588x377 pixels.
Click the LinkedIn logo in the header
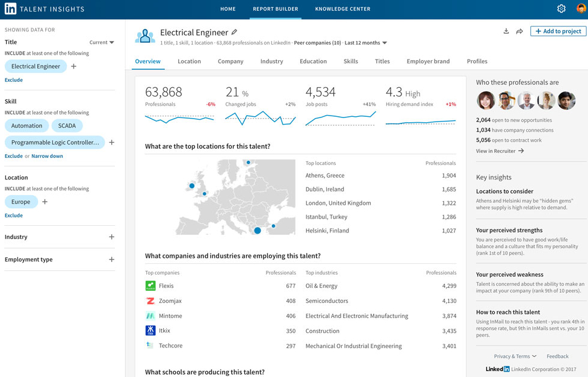(x=10, y=8)
